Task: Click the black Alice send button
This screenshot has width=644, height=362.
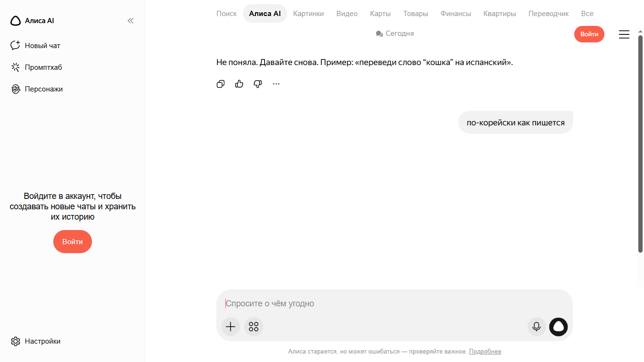Action: click(x=559, y=327)
